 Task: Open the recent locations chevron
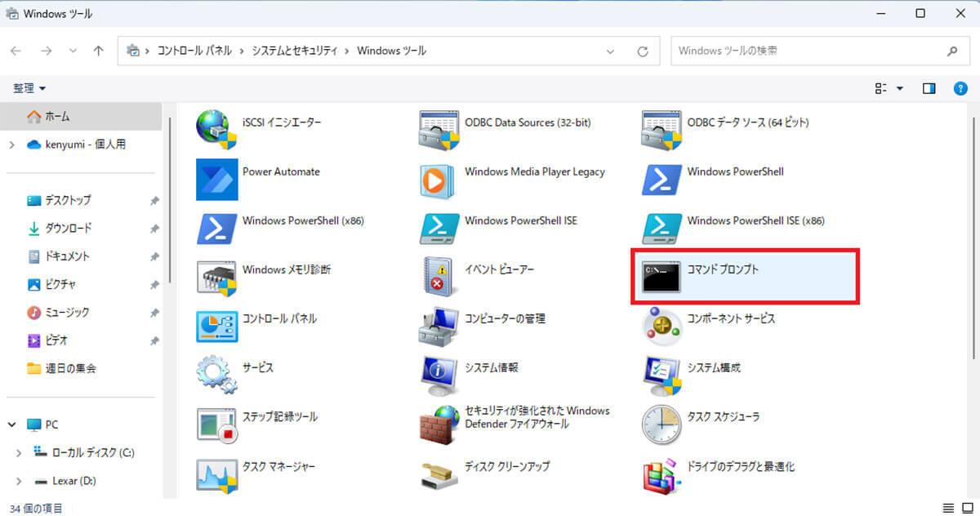click(x=73, y=51)
